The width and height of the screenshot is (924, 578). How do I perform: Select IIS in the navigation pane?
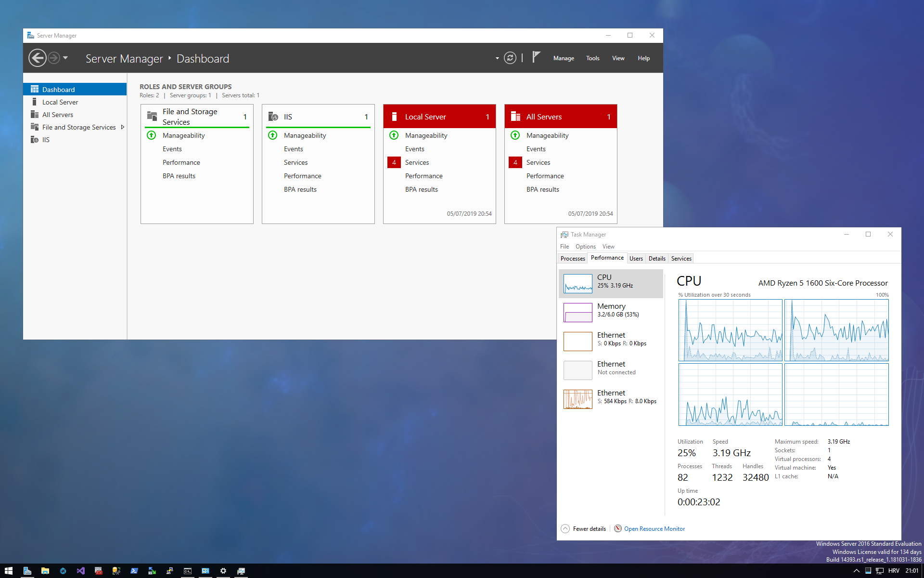click(75, 139)
